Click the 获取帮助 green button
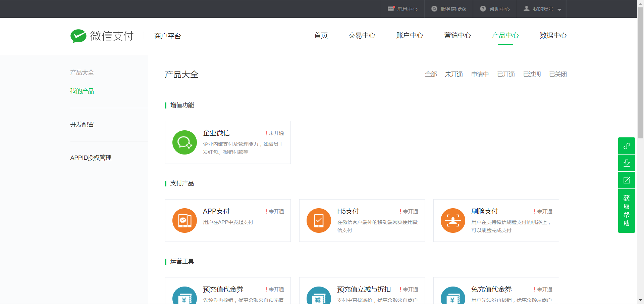Viewport: 644px width, 304px height. tap(627, 211)
